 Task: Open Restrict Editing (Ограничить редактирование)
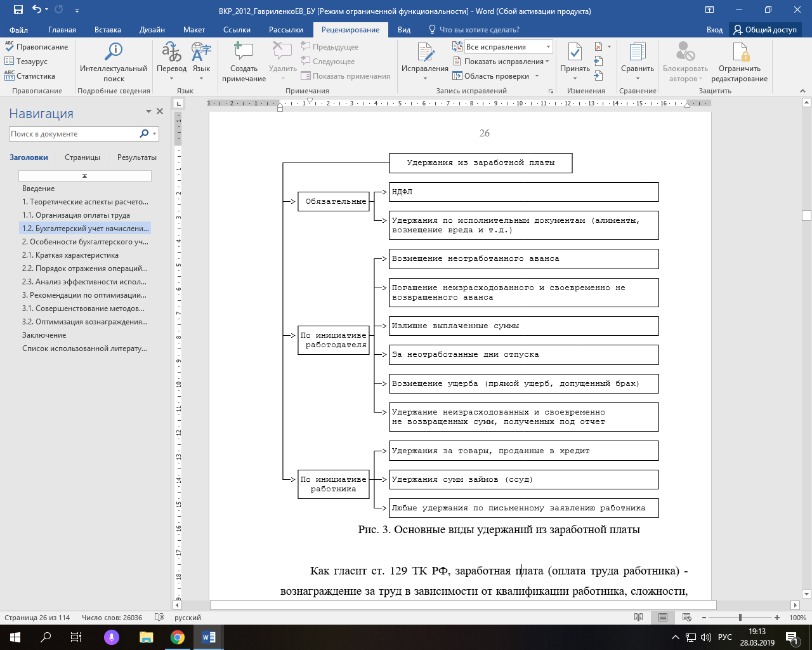[739, 62]
